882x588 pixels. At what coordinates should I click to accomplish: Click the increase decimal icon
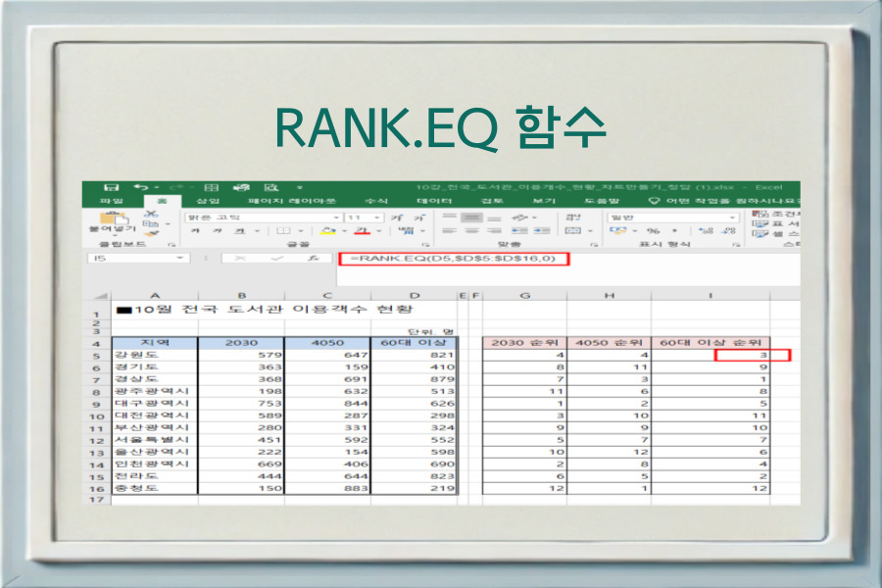(x=706, y=230)
